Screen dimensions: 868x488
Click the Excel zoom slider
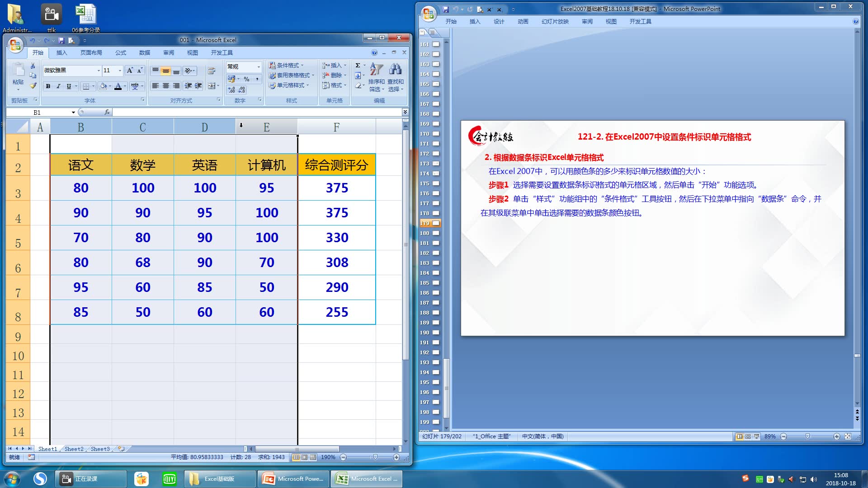[375, 457]
